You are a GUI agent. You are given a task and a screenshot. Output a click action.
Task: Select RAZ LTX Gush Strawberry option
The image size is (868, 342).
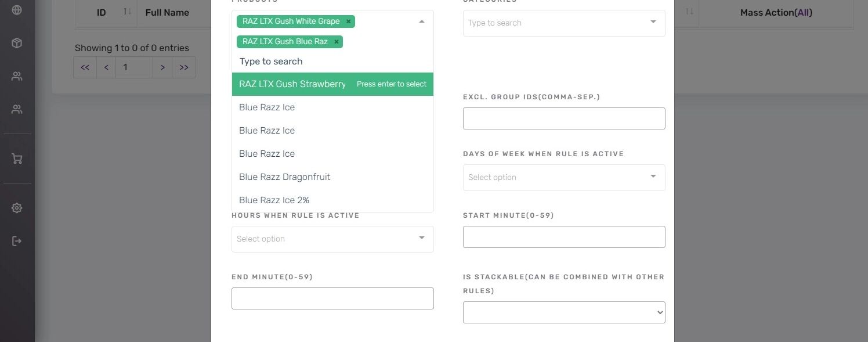point(332,84)
